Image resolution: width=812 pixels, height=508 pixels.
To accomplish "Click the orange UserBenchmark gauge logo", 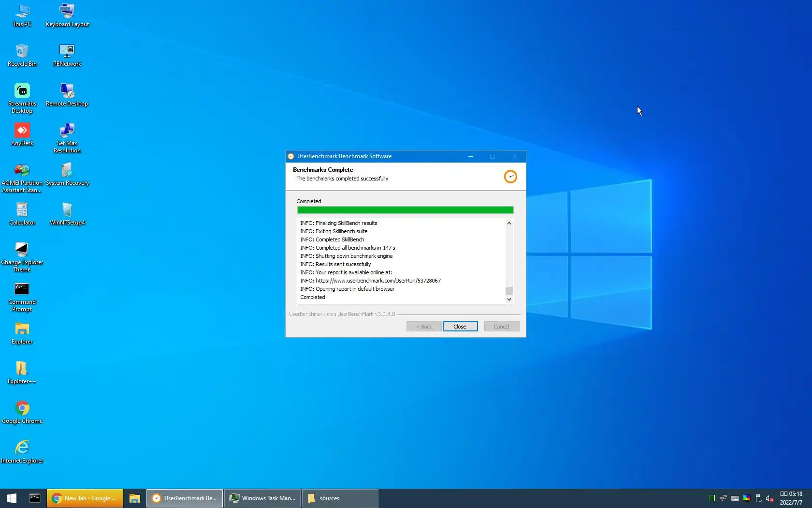I will coord(510,177).
